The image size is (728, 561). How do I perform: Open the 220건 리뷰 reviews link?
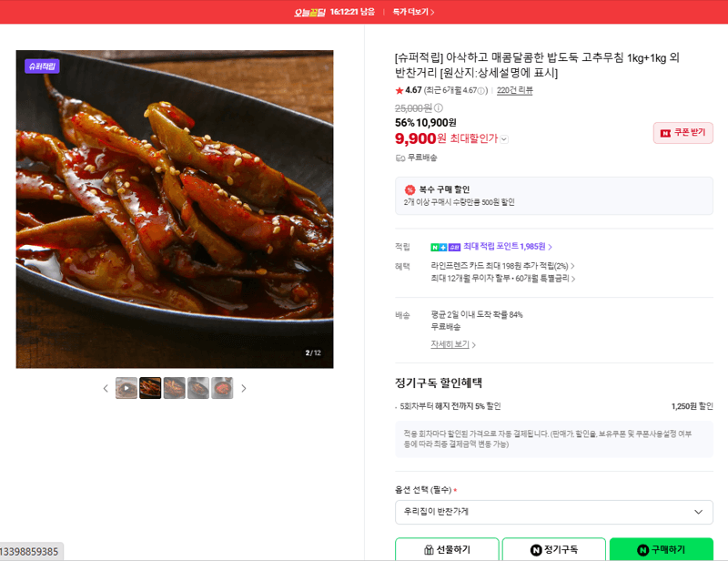(514, 90)
